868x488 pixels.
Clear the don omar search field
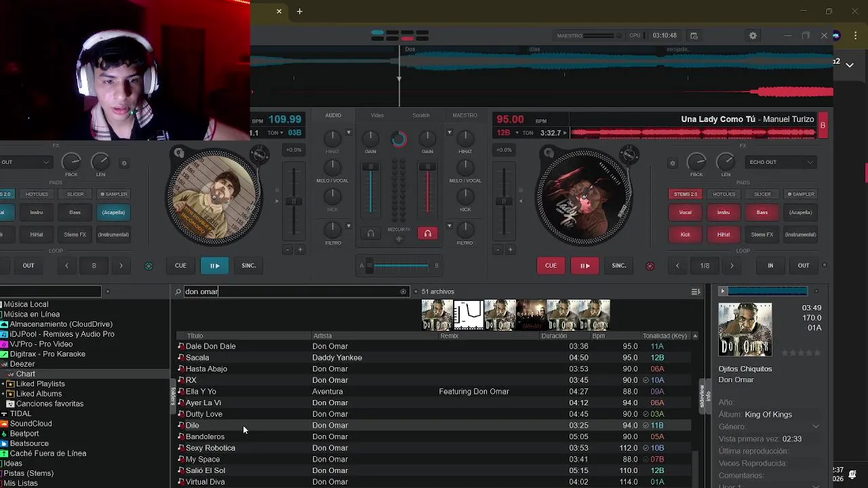(403, 291)
